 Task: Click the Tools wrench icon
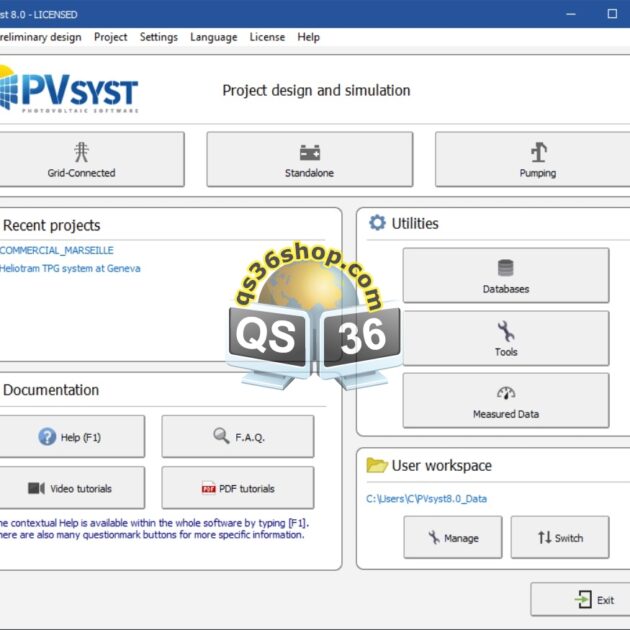pos(505,331)
